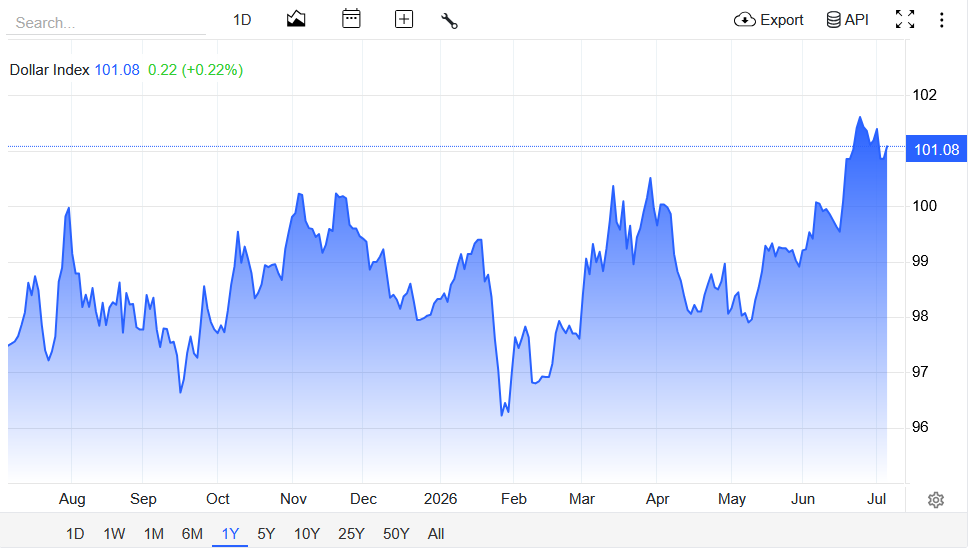The image size is (970, 549).
Task: Click the 98 y-axis label
Action: coord(920,316)
